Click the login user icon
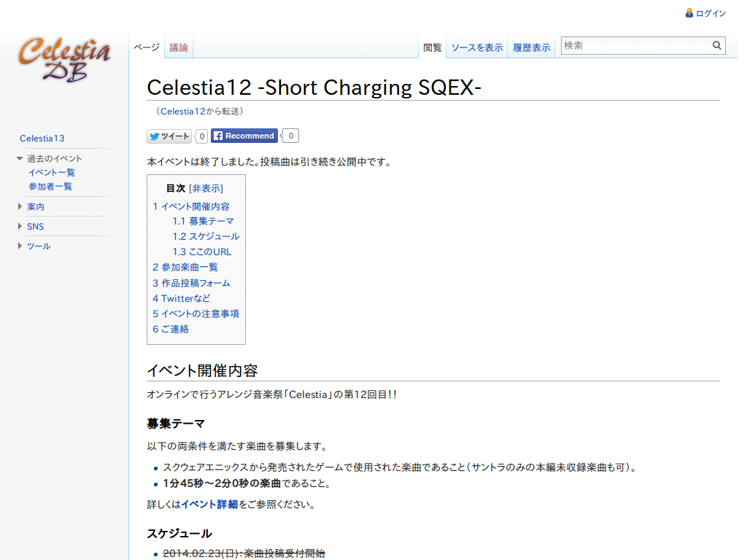The height and width of the screenshot is (560, 747). (689, 13)
